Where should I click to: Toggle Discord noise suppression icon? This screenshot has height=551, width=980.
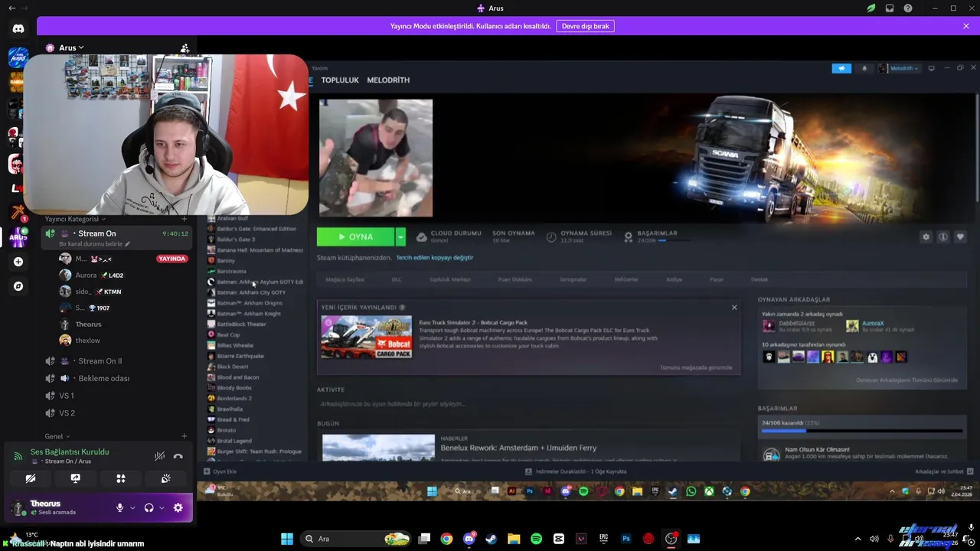[x=159, y=456]
